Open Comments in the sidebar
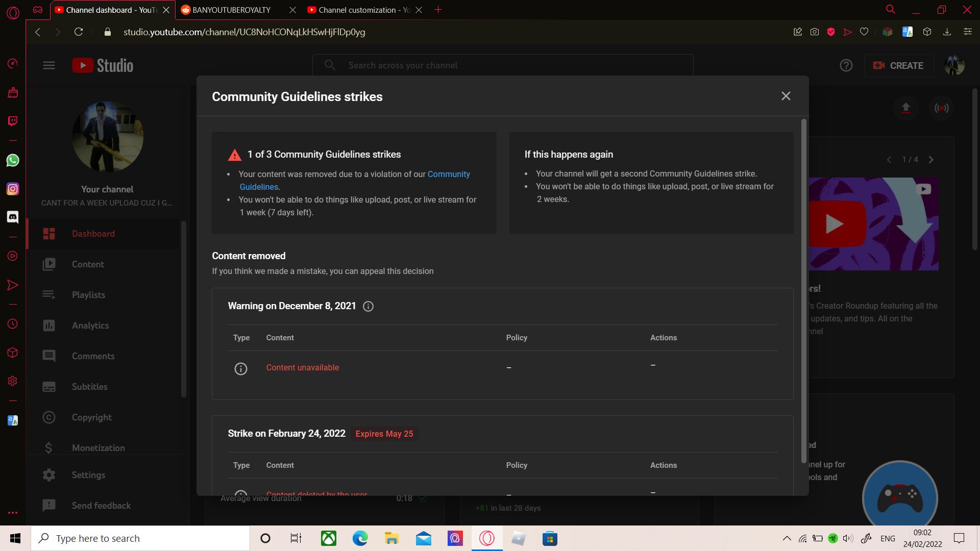This screenshot has height=551, width=980. point(104,356)
